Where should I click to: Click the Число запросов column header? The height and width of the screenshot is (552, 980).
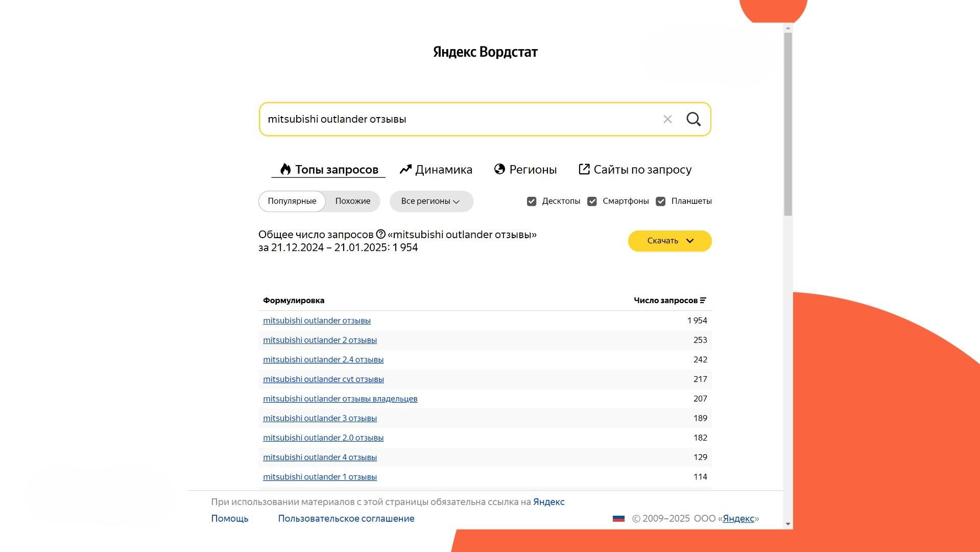click(665, 301)
